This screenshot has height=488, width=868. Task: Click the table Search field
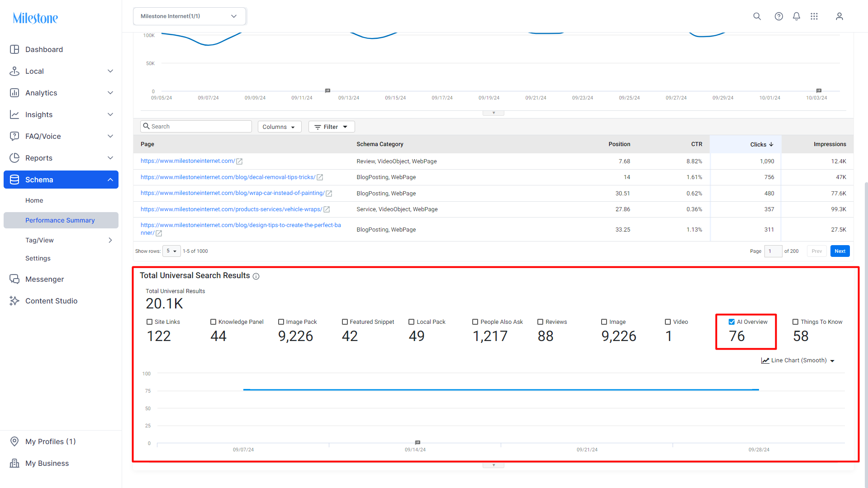coord(196,127)
